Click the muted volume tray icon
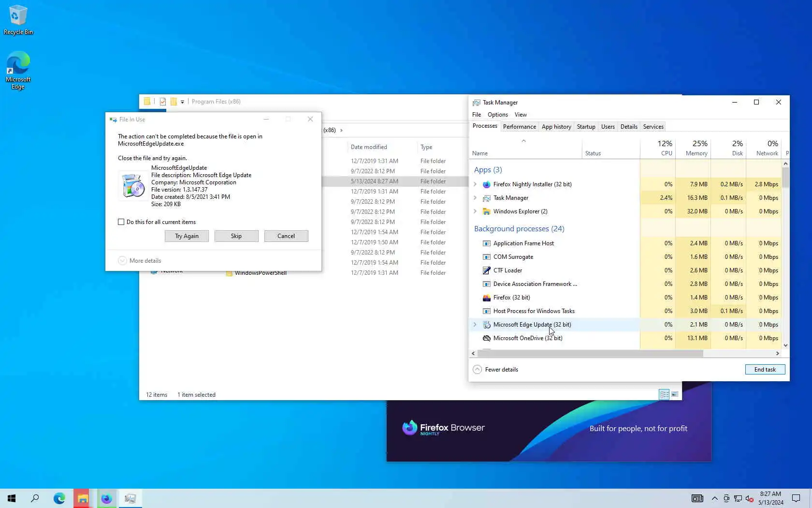Viewport: 812px width, 508px height. pyautogui.click(x=750, y=498)
